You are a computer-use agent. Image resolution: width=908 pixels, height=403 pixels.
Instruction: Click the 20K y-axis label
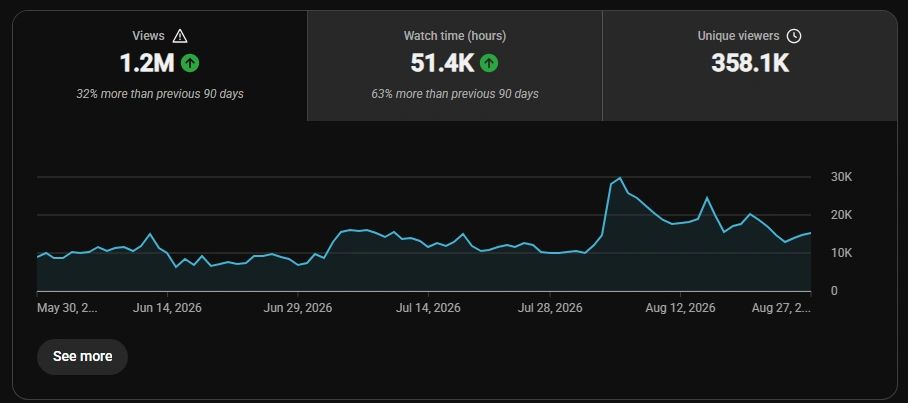tap(841, 215)
